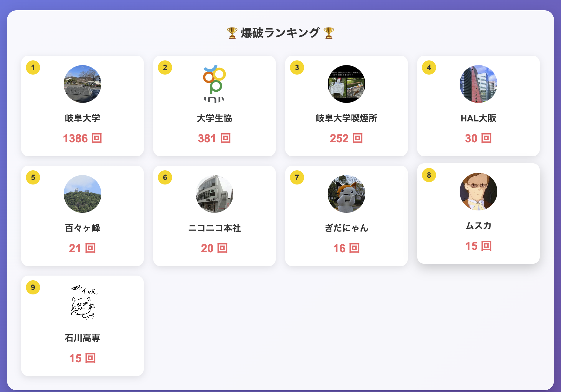Click the 252 回 count text

(x=346, y=138)
